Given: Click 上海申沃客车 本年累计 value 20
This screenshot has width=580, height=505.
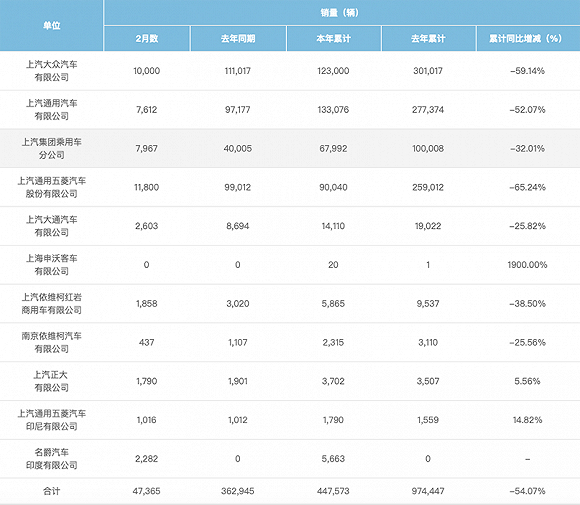Looking at the screenshot, I should [333, 265].
